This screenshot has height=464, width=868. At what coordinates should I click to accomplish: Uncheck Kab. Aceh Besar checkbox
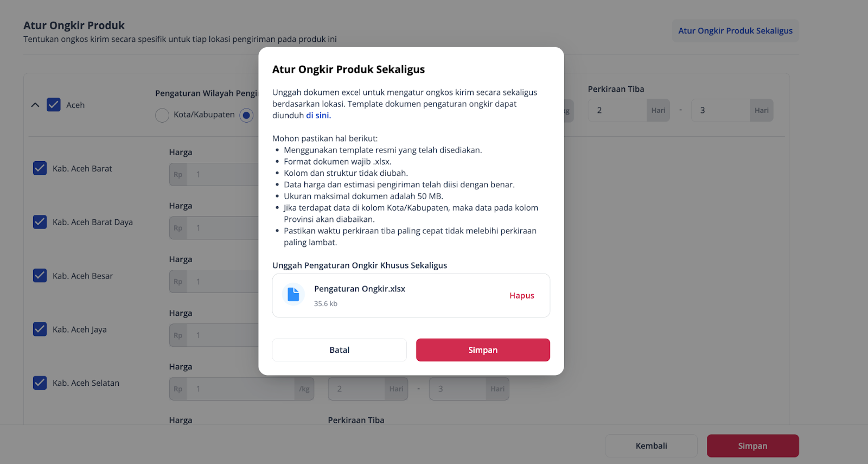pos(40,276)
